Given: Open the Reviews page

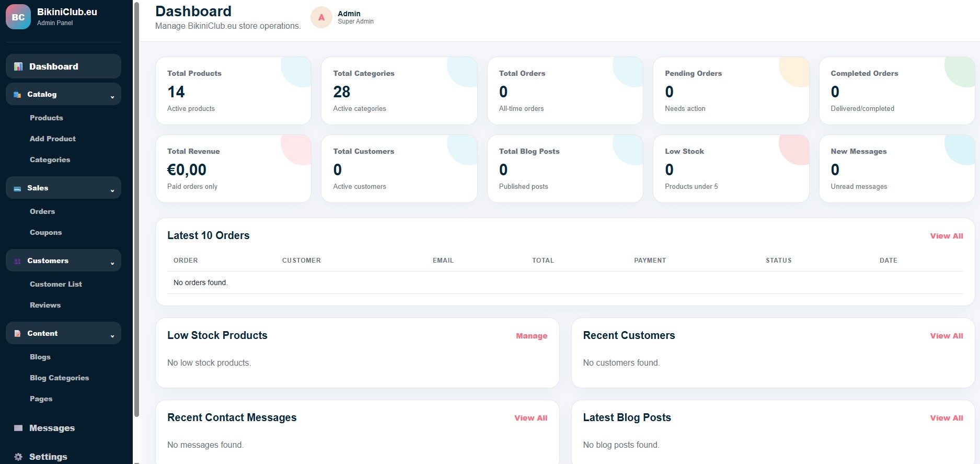Looking at the screenshot, I should tap(45, 305).
